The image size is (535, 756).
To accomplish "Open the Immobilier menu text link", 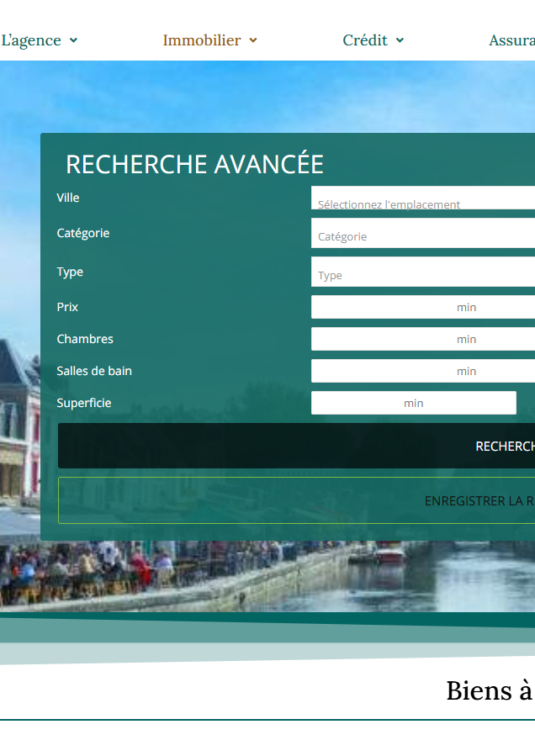I will 202,40.
